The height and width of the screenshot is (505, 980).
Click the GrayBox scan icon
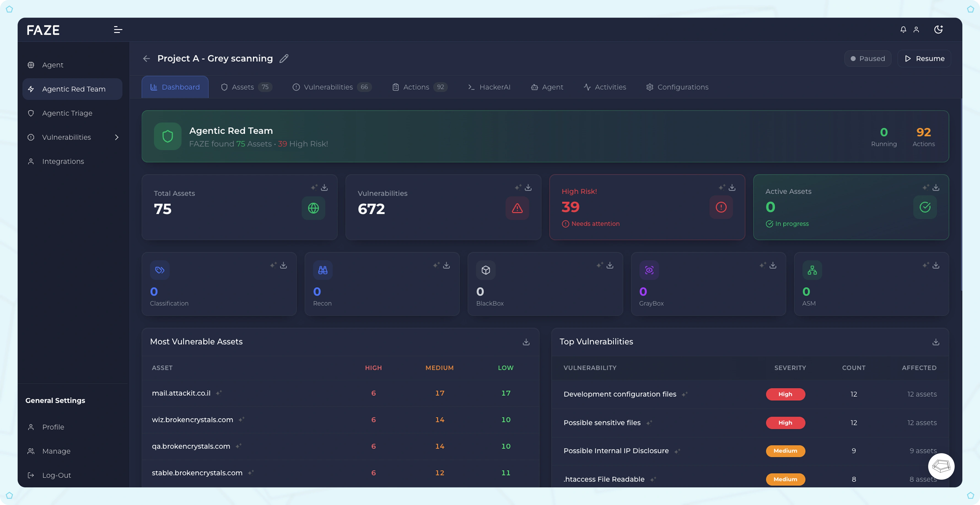coord(649,270)
